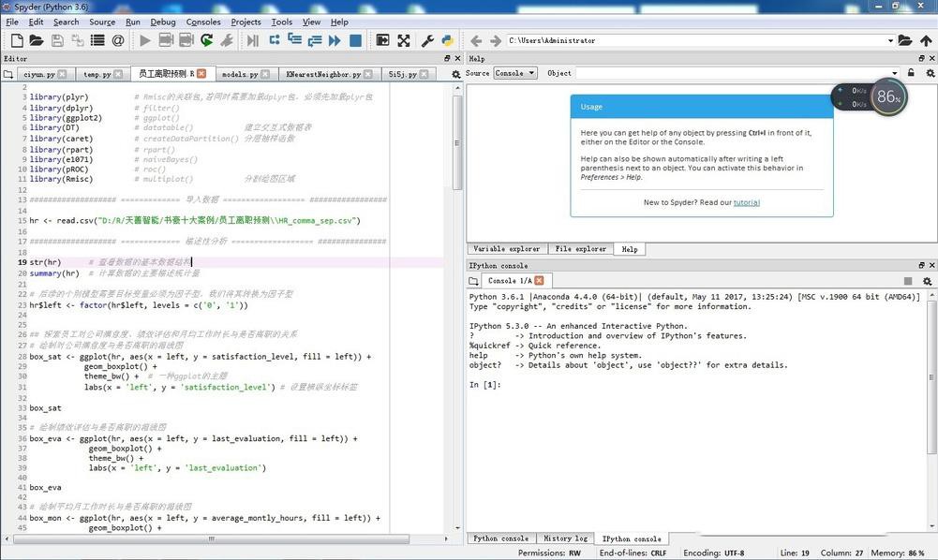Click the browse tabs icon in the Editor
Image resolution: width=938 pixels, height=560 pixels.
point(7,74)
